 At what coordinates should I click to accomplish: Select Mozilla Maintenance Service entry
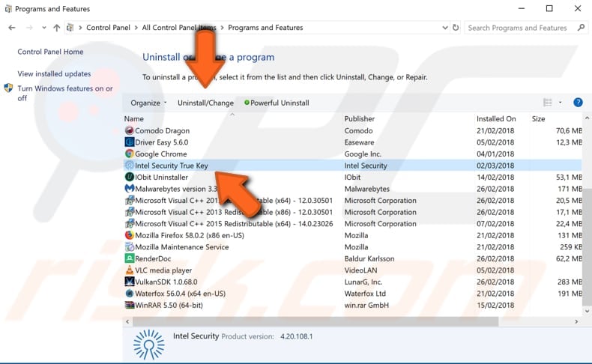click(181, 246)
